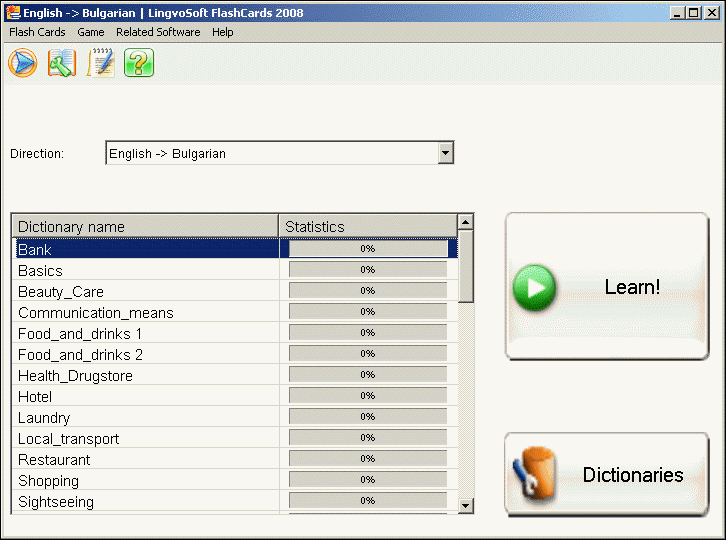Click the Bank progress bar showing 0%
Screen dimensions: 726x540
[x=368, y=249]
